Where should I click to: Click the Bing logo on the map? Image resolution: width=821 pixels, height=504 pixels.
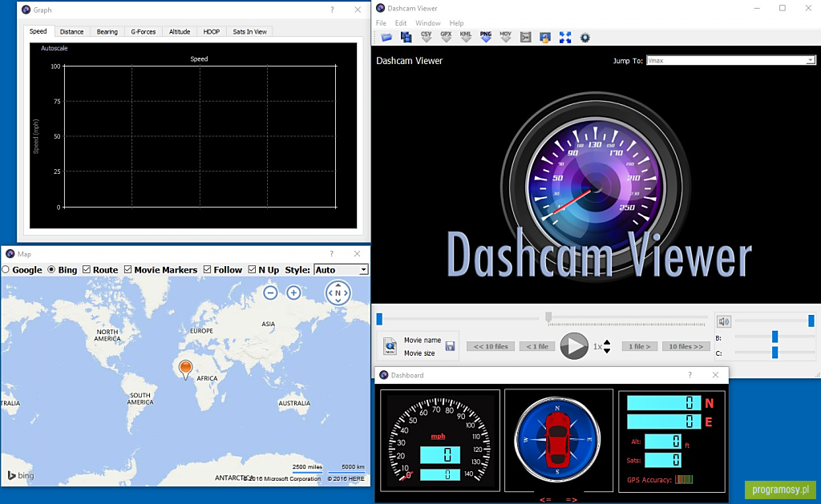click(x=21, y=475)
